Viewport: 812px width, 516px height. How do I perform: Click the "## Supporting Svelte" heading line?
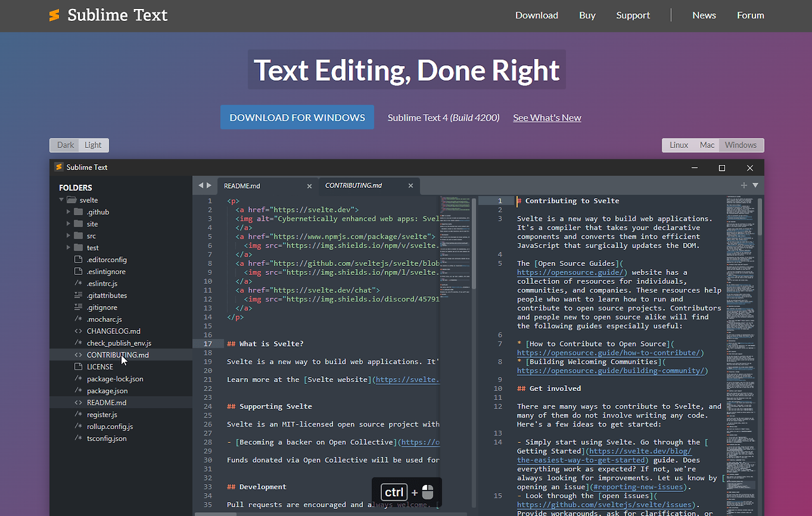[x=270, y=406]
